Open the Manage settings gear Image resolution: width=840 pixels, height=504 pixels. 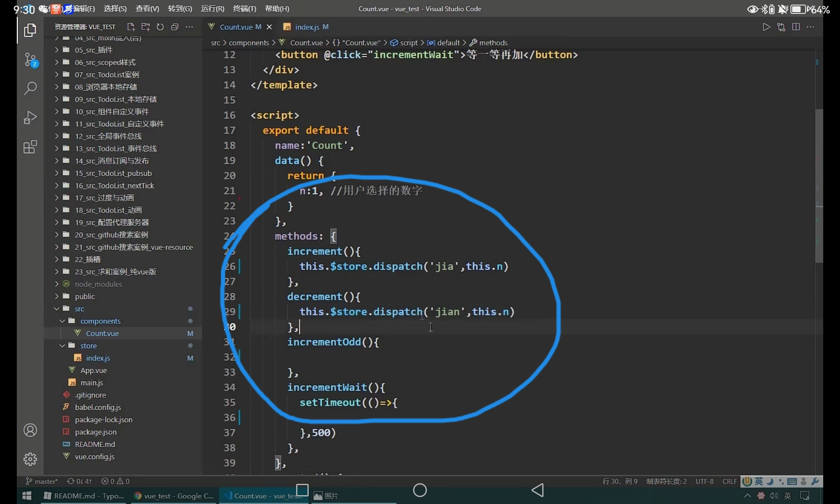[x=30, y=459]
